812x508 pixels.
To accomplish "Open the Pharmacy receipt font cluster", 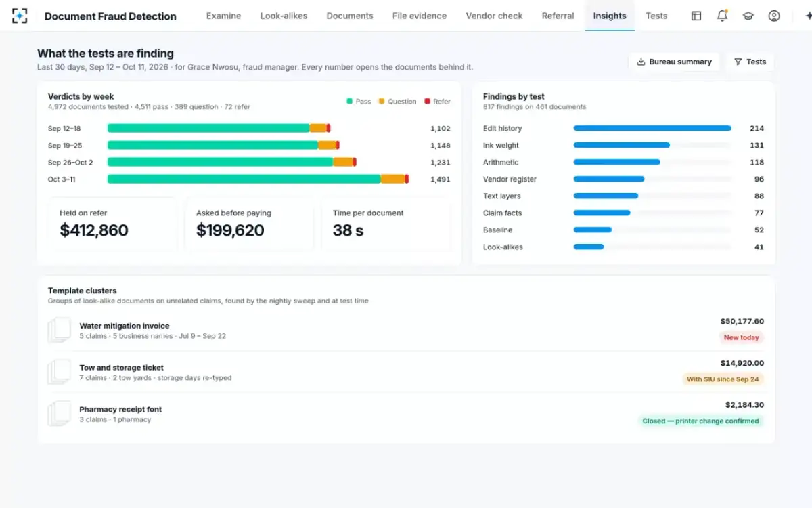I will tap(406, 414).
